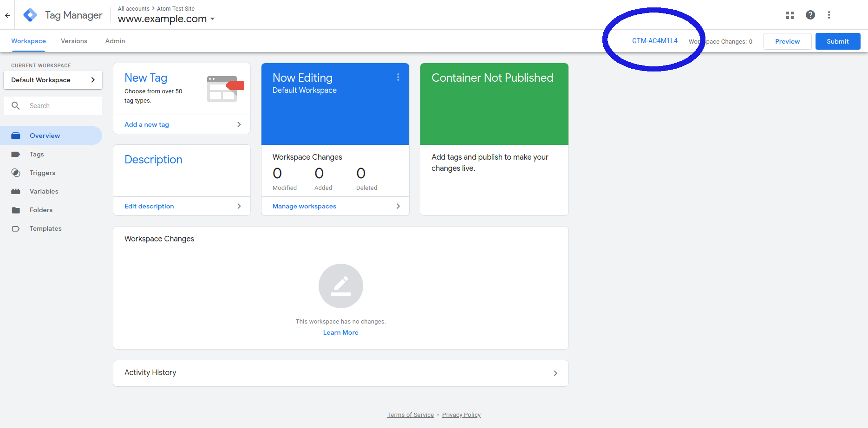Click the Folders icon in sidebar
The image size is (868, 428).
(x=16, y=210)
